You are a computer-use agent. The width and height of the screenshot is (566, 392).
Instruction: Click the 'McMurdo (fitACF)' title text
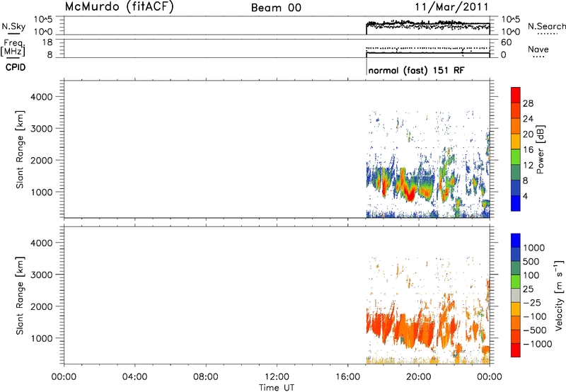[119, 7]
